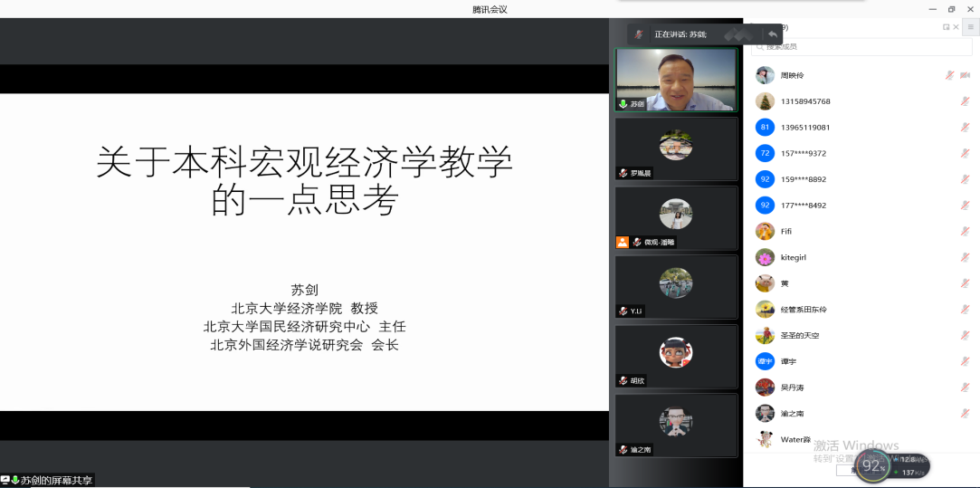The height and width of the screenshot is (488, 980).
Task: Toggle mute for participant 13158945768
Action: [x=965, y=101]
